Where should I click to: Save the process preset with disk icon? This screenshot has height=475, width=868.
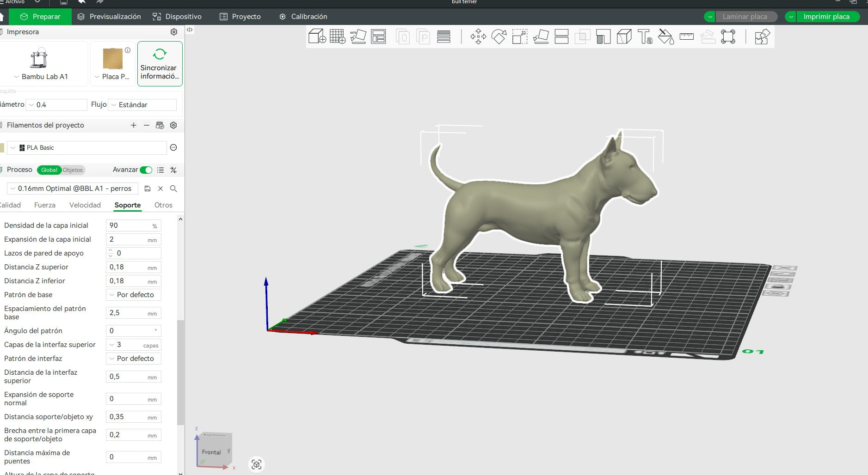[x=148, y=189]
